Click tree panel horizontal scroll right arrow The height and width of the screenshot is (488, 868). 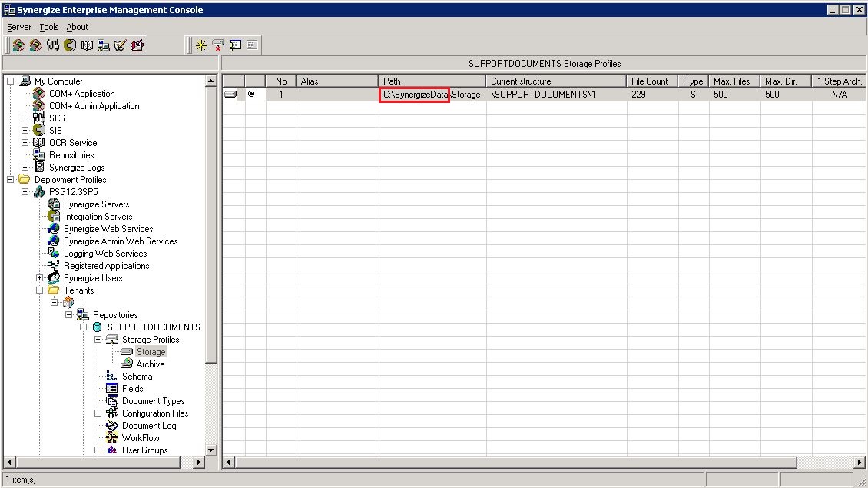pos(198,462)
